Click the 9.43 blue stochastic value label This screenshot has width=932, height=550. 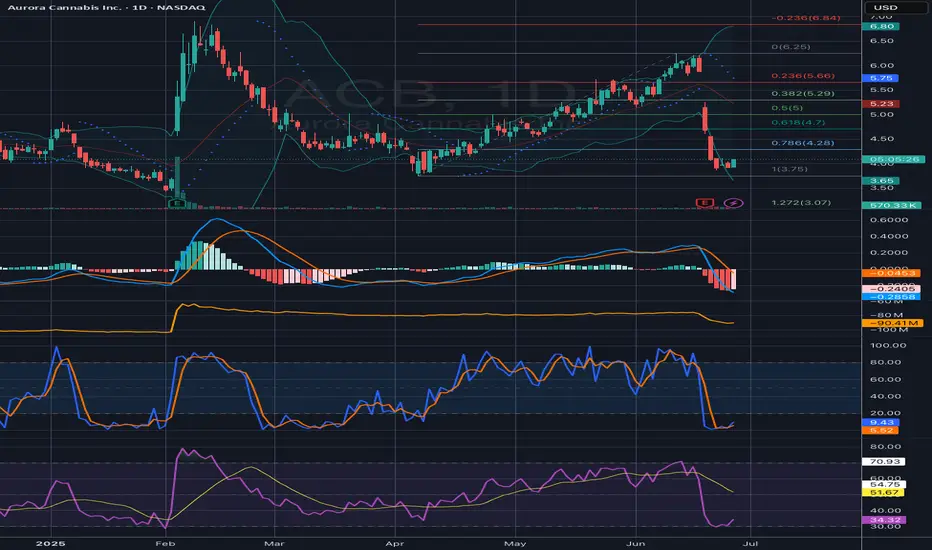point(881,423)
